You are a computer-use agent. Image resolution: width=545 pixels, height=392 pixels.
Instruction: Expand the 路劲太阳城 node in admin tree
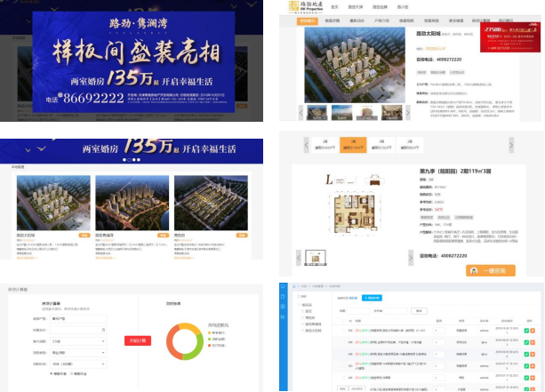tap(303, 331)
